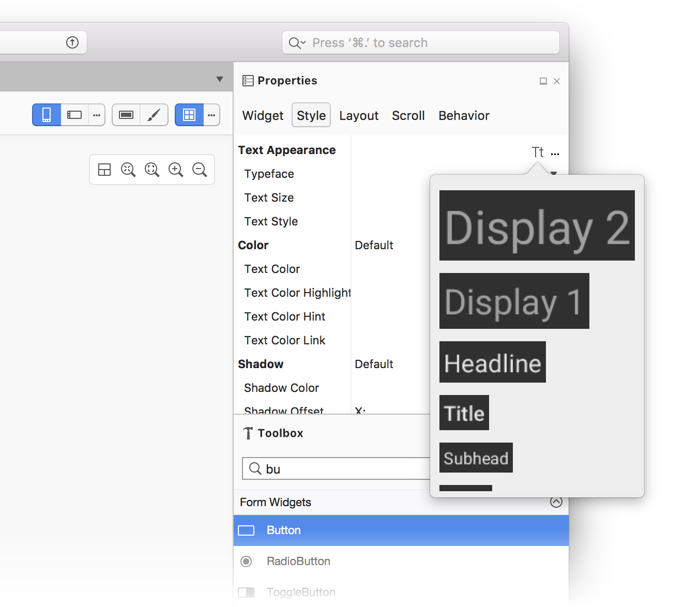Select the Style tab
The width and height of the screenshot is (700, 607).
pos(311,115)
